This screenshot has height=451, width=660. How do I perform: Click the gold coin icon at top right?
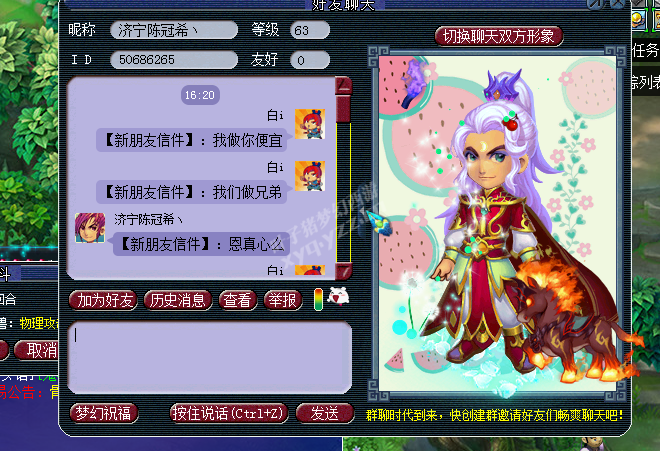[638, 19]
